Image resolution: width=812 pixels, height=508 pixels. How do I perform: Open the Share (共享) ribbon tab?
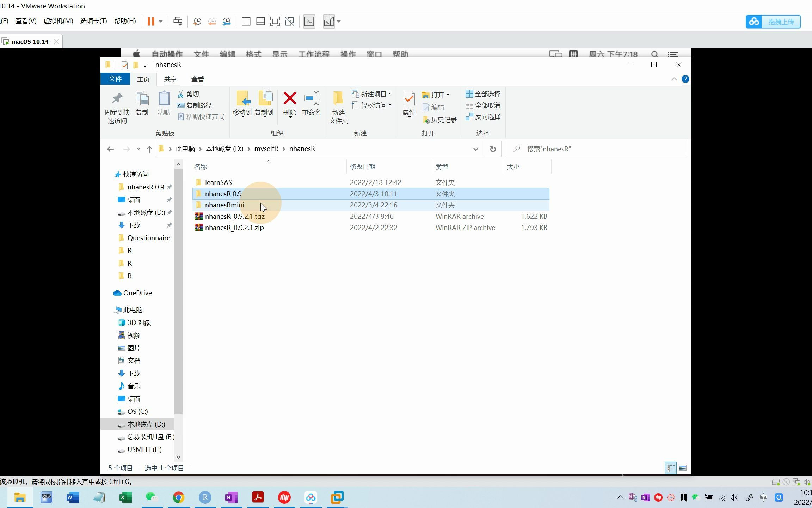coord(170,79)
